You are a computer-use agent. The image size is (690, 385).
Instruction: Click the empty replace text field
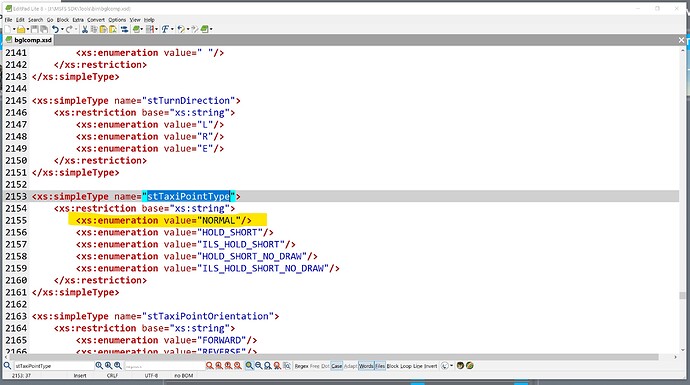pyautogui.click(x=165, y=366)
